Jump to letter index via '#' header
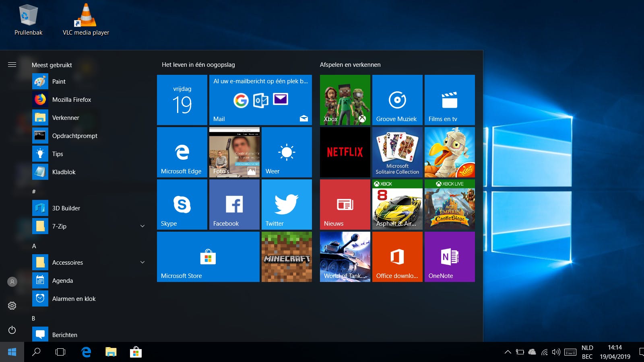The height and width of the screenshot is (362, 644). [34, 191]
